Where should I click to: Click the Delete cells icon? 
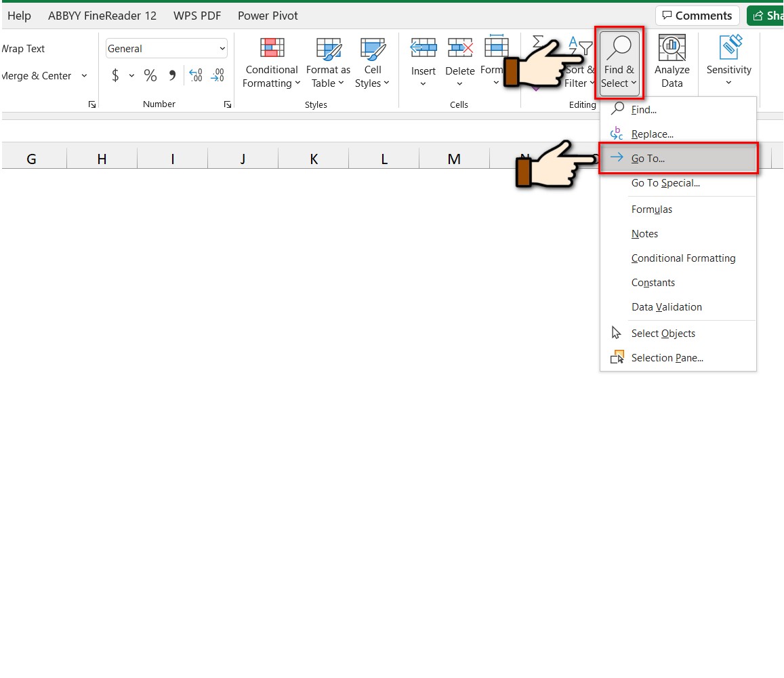click(x=460, y=49)
